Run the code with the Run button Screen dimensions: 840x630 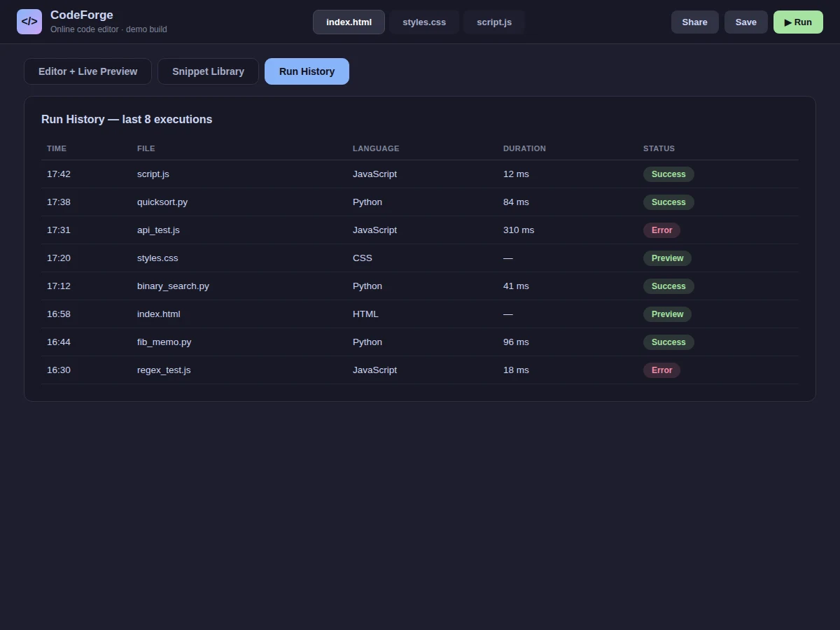point(798,22)
